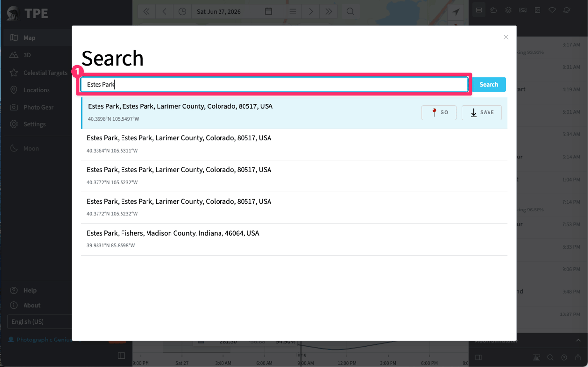
Task: Click the Sat Jun 27, 2026 date
Action: click(219, 12)
